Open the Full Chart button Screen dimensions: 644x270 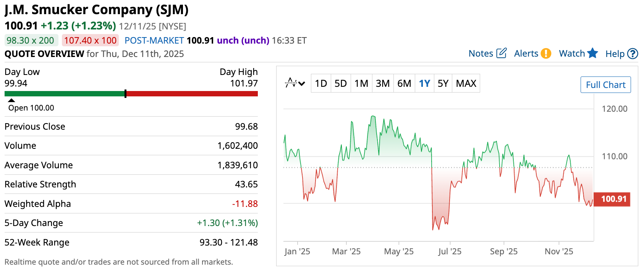point(605,85)
